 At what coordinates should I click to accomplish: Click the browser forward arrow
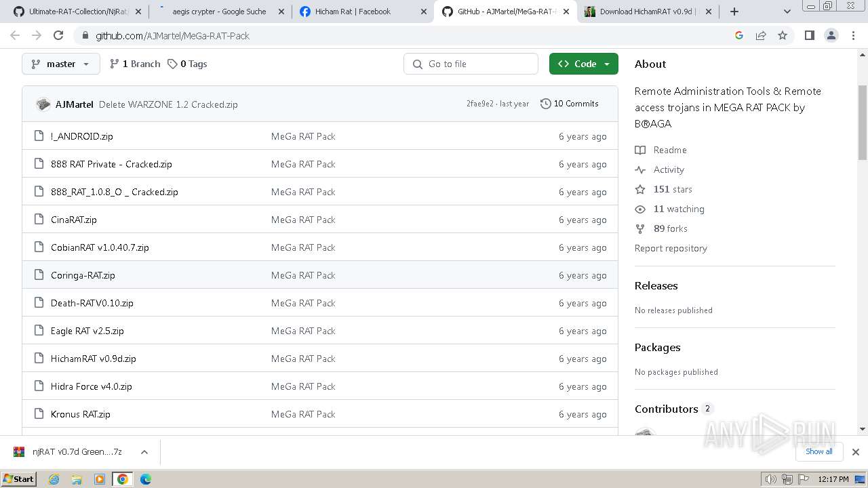tap(37, 35)
